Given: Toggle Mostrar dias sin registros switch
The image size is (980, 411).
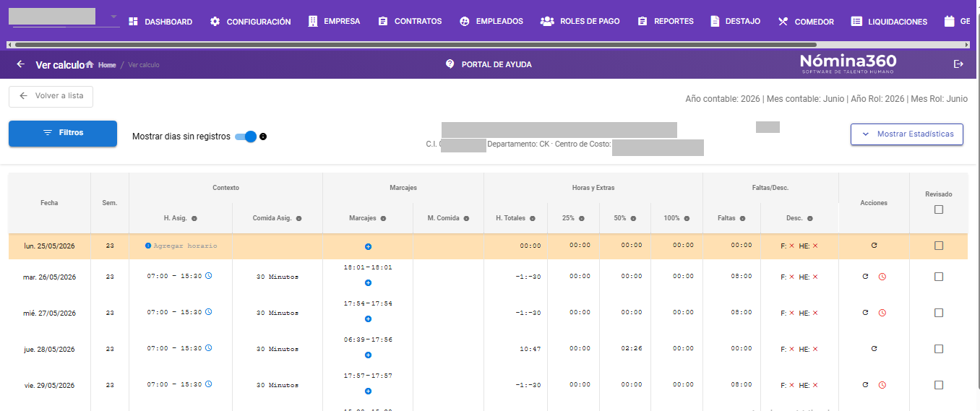Looking at the screenshot, I should (x=246, y=137).
